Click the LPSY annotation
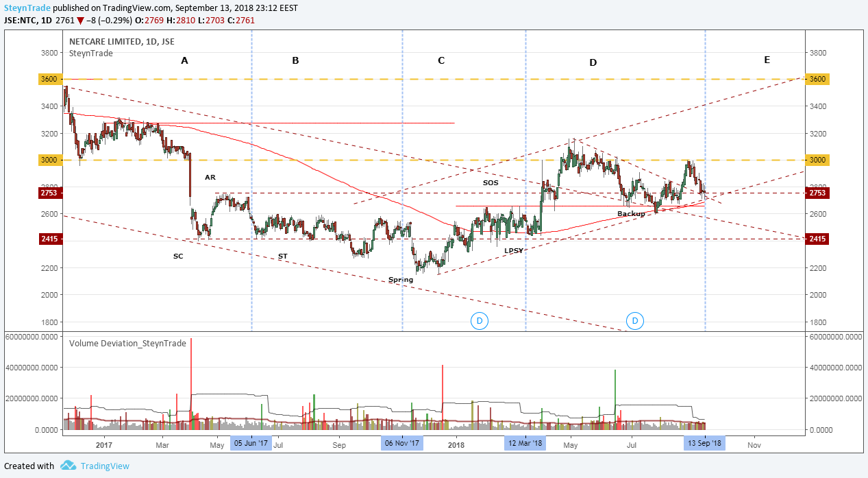This screenshot has width=868, height=478. 514,250
